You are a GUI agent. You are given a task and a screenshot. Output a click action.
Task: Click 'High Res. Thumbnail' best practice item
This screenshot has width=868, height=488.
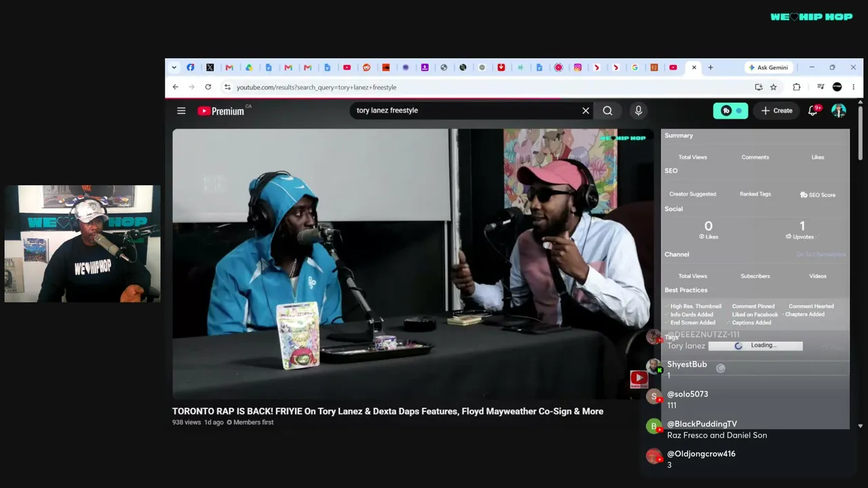coord(696,306)
